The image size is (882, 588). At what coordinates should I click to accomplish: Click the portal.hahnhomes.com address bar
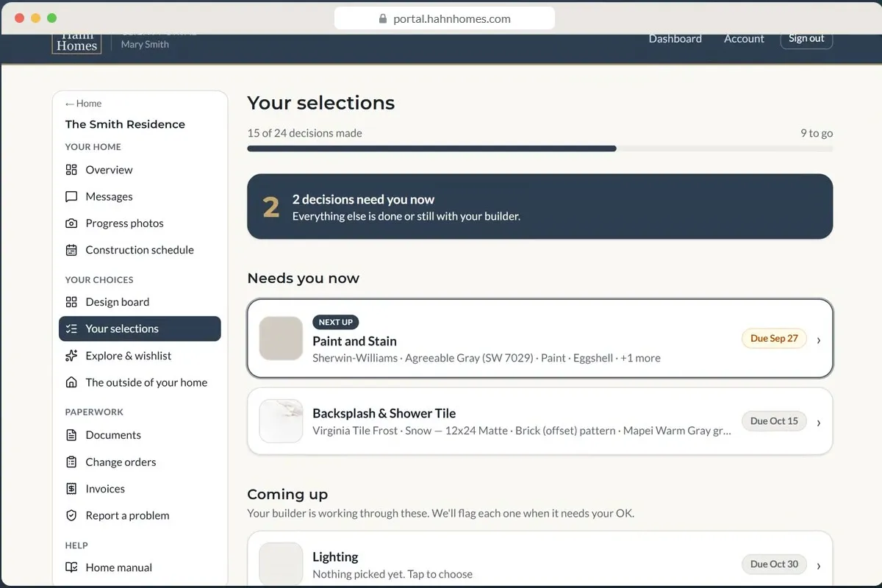pos(445,19)
